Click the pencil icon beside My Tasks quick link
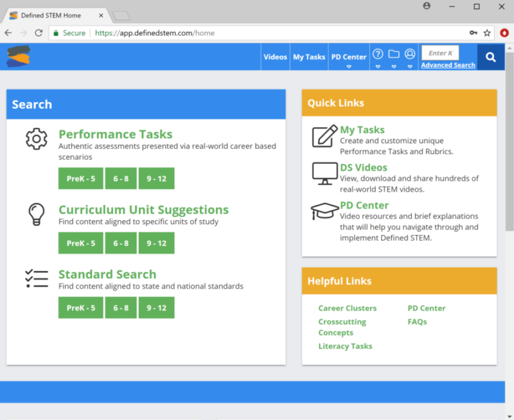 tap(323, 137)
